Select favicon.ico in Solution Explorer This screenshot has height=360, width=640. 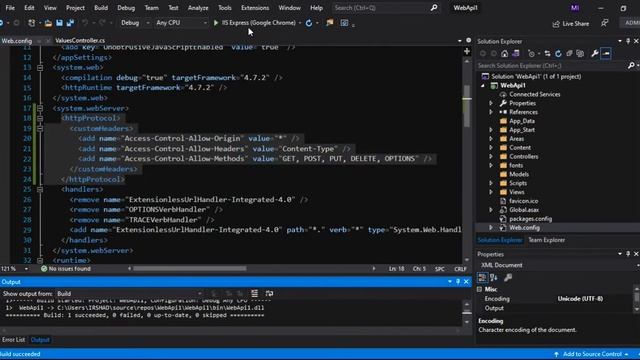point(523,201)
